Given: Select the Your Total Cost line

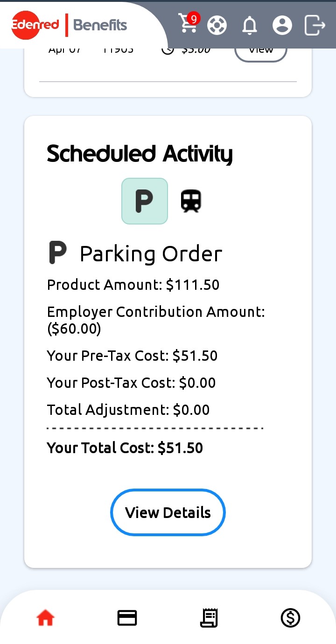Looking at the screenshot, I should tap(125, 448).
